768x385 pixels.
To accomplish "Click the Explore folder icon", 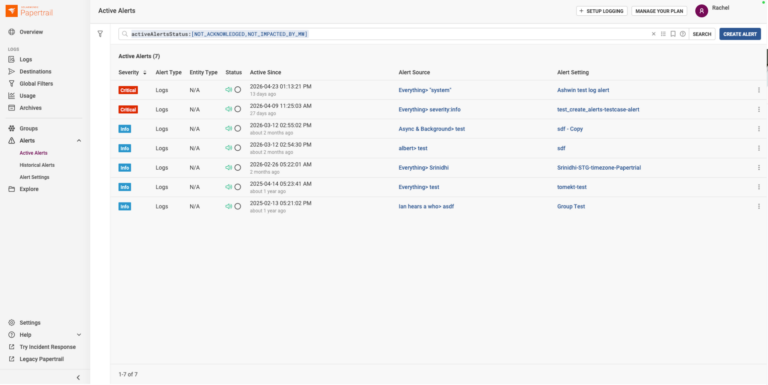I will pyautogui.click(x=11, y=189).
